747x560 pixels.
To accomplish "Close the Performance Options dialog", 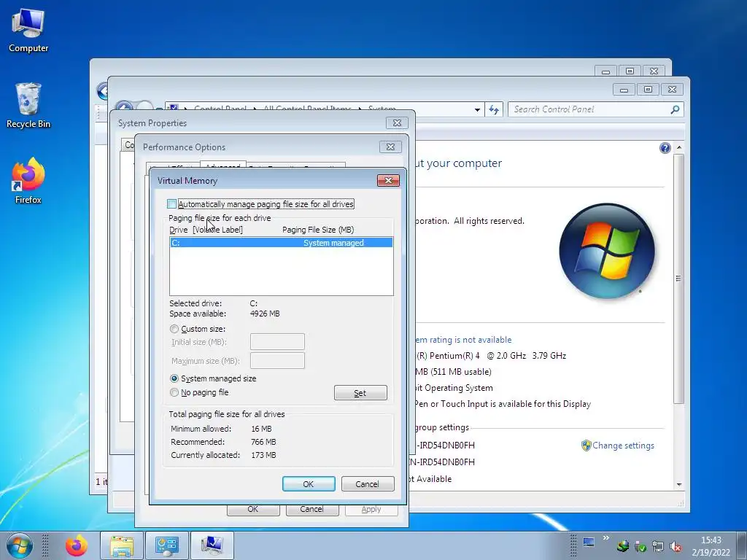I will (390, 147).
